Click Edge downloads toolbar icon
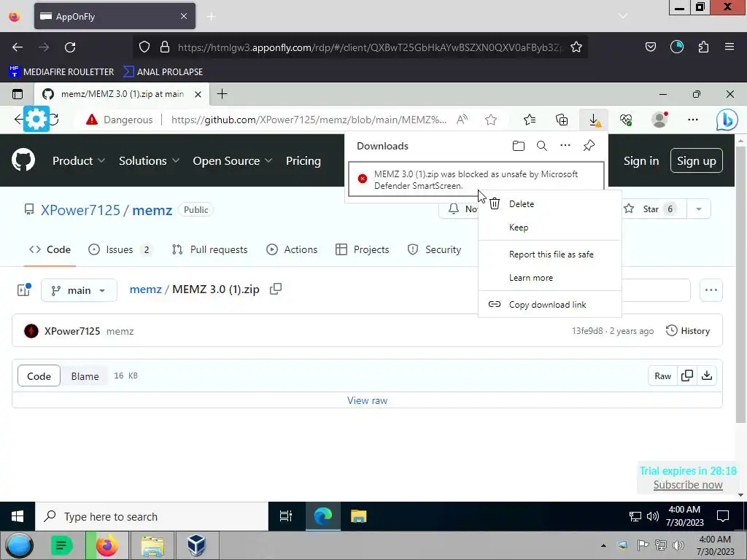 (x=594, y=120)
